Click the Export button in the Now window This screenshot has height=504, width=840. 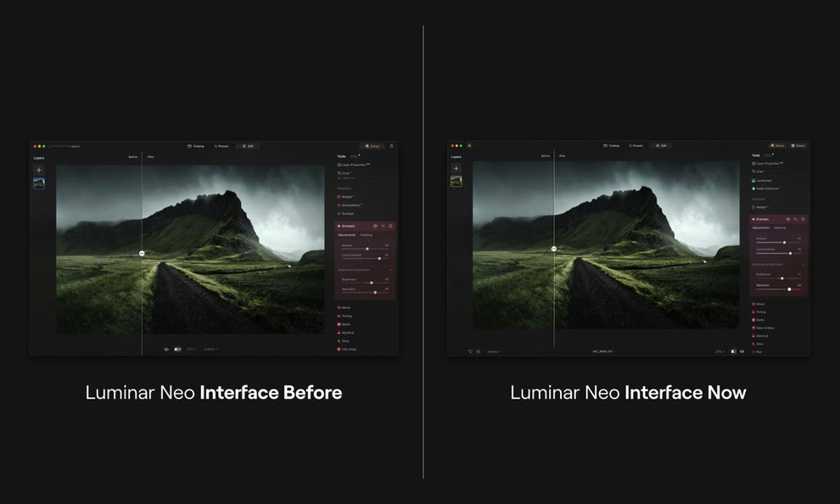(798, 145)
